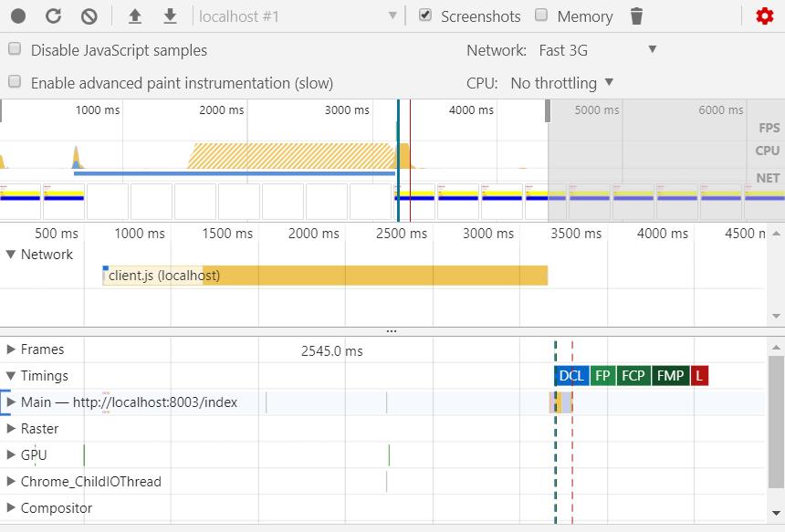Check Disable JavaScript samples
785x532 pixels.
click(x=16, y=49)
